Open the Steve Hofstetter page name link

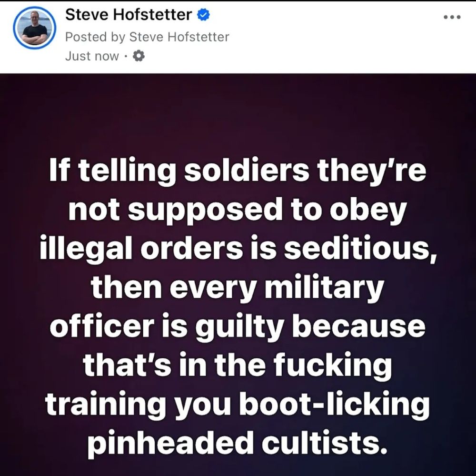[x=129, y=15]
